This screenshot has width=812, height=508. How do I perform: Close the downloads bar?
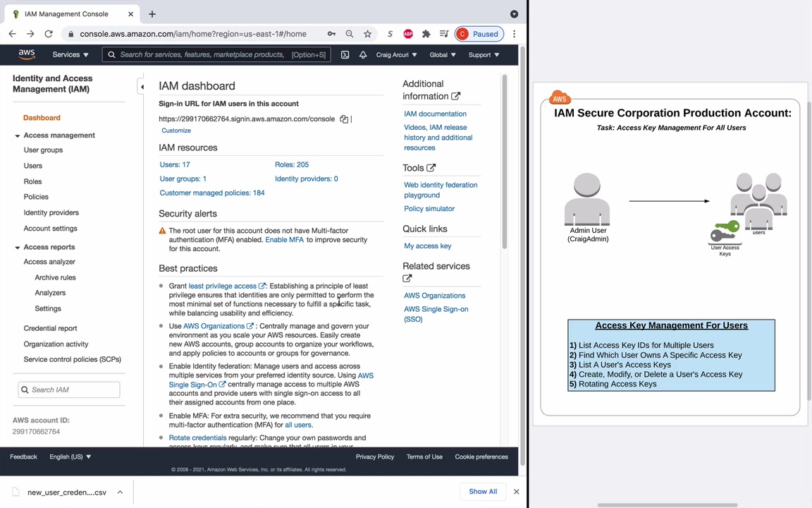[x=516, y=491]
